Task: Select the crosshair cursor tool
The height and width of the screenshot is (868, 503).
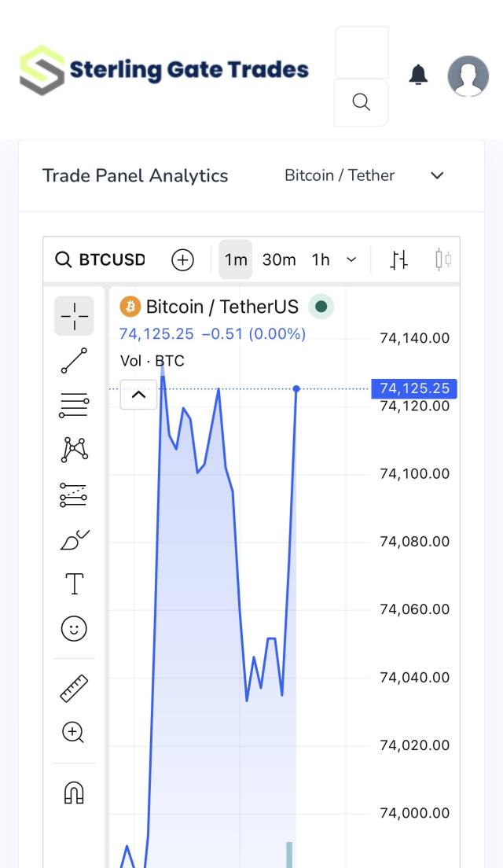Action: point(74,316)
